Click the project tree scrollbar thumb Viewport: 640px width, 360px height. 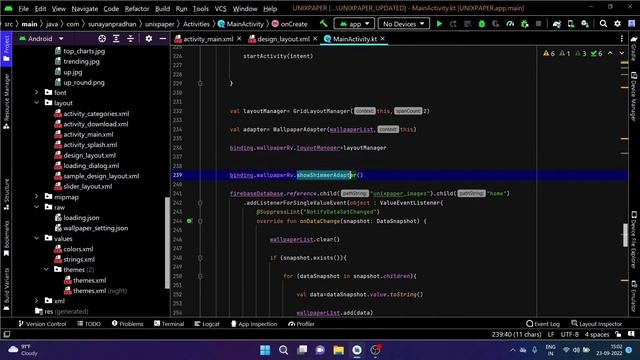coord(167,242)
